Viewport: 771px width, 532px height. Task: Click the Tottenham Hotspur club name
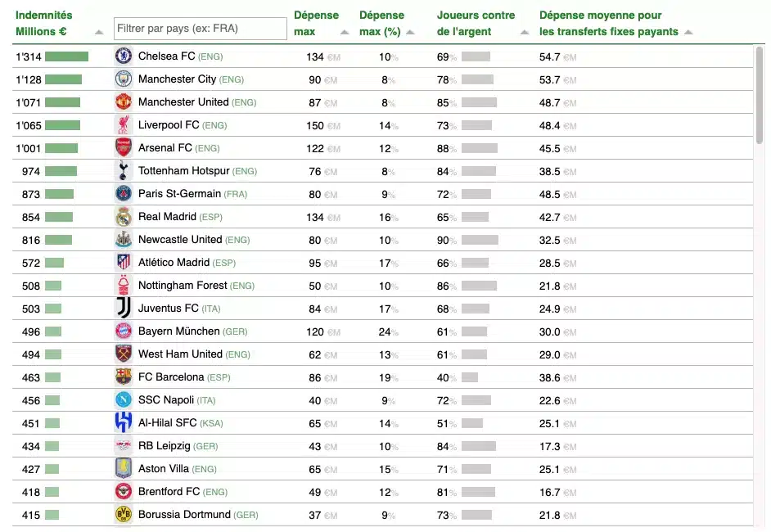[184, 170]
